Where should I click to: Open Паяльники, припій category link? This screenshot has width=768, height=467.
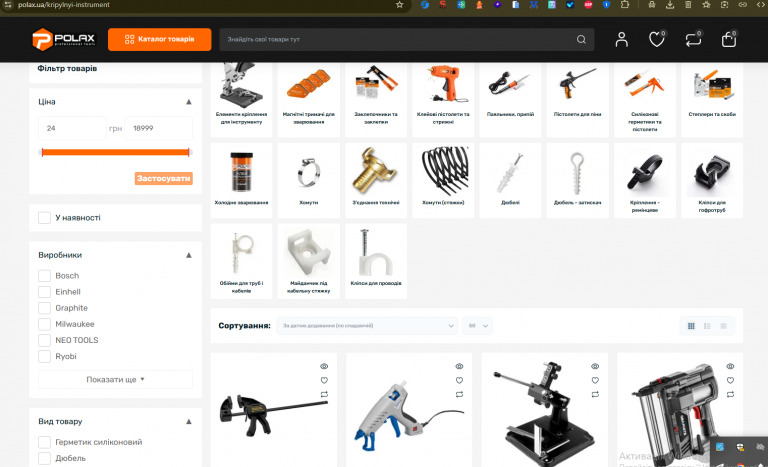click(510, 99)
